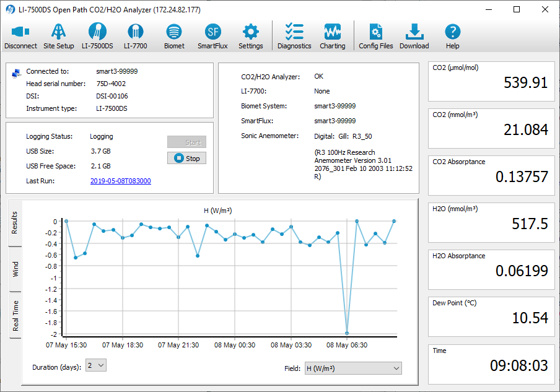Image resolution: width=560 pixels, height=392 pixels.
Task: Click the 08 May 06:30 axis label
Action: [347, 345]
